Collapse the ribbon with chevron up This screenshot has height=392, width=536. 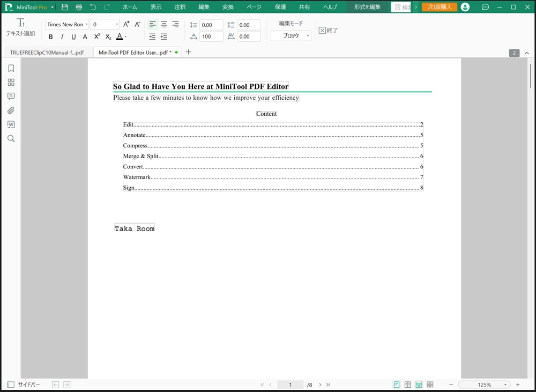527,53
